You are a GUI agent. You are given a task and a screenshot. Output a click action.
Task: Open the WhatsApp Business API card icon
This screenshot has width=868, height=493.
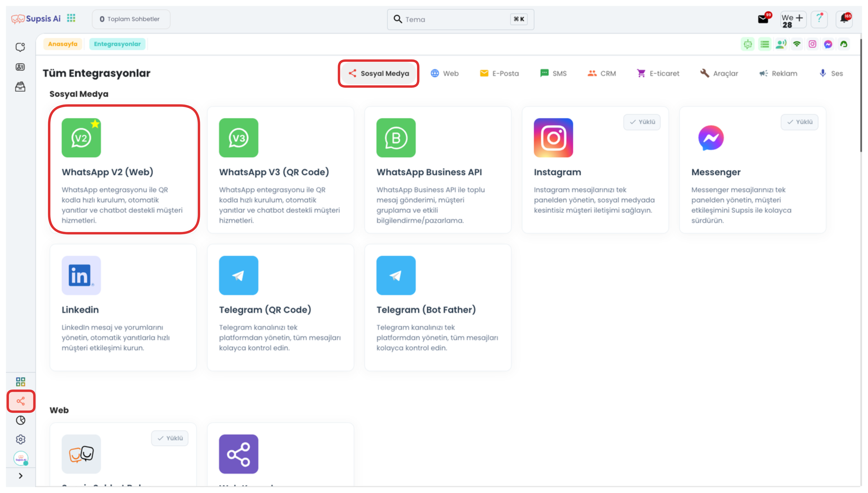pos(396,137)
